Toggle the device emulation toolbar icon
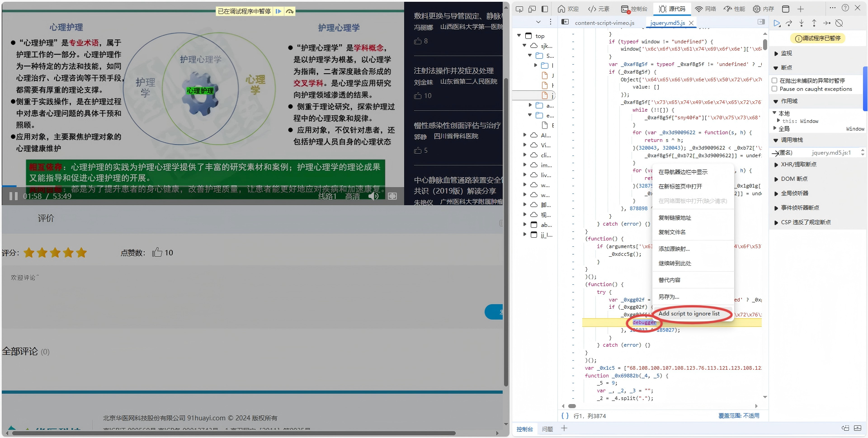Screen dimensions: 868x438 [533, 9]
